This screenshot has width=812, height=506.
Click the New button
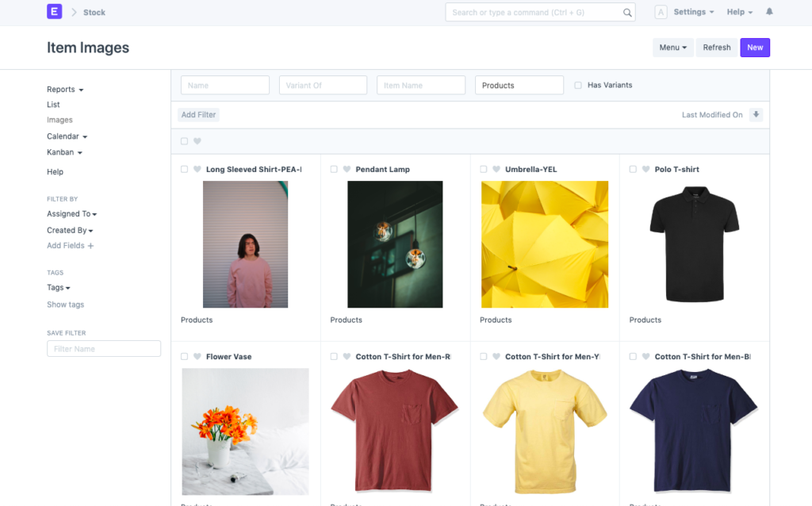point(754,48)
